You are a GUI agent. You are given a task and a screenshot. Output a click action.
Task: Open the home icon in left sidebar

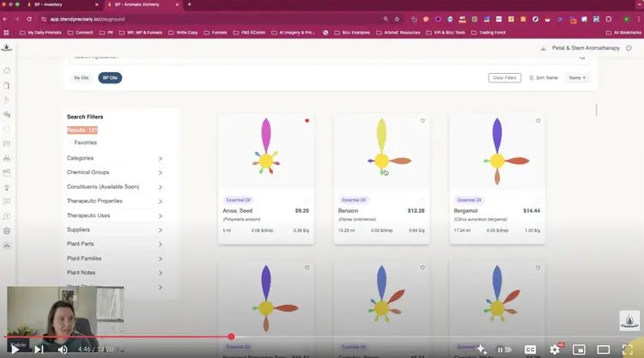[7, 71]
